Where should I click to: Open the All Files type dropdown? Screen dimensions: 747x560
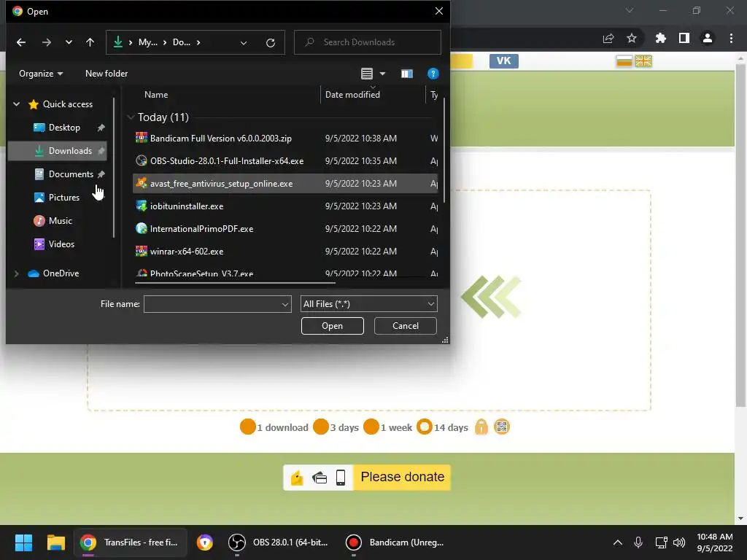coord(368,304)
